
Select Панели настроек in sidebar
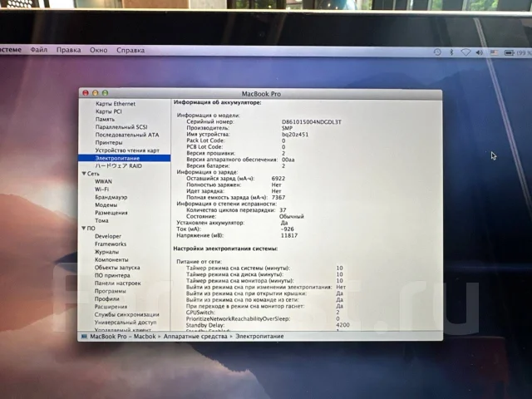(x=118, y=283)
